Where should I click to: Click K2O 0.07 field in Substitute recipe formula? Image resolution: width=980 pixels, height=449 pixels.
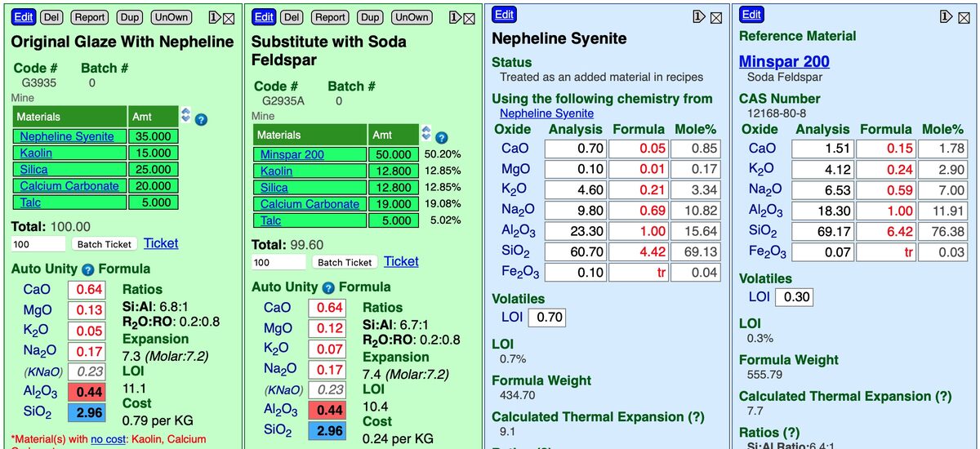pyautogui.click(x=326, y=349)
